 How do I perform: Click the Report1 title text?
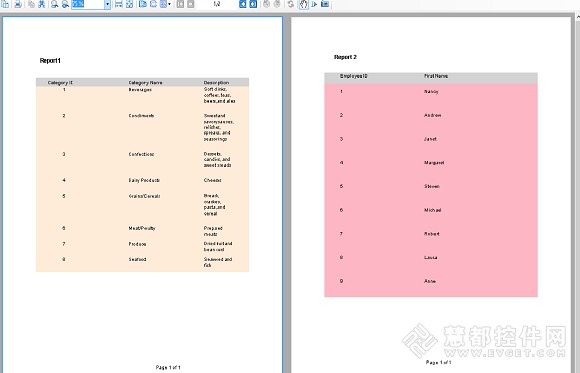50,60
